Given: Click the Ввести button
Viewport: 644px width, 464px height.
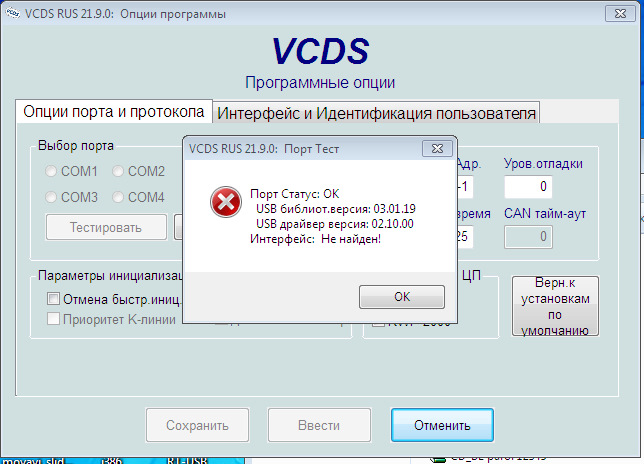Looking at the screenshot, I should coord(319,425).
